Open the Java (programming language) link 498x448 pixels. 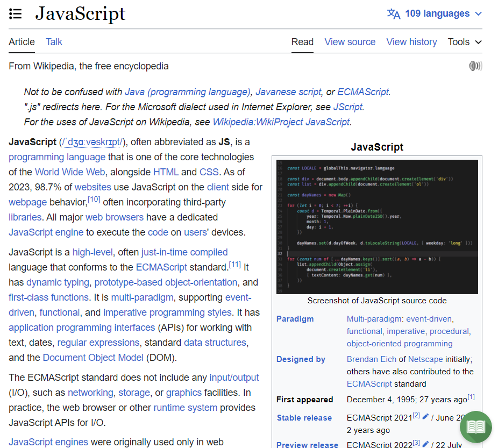188,92
